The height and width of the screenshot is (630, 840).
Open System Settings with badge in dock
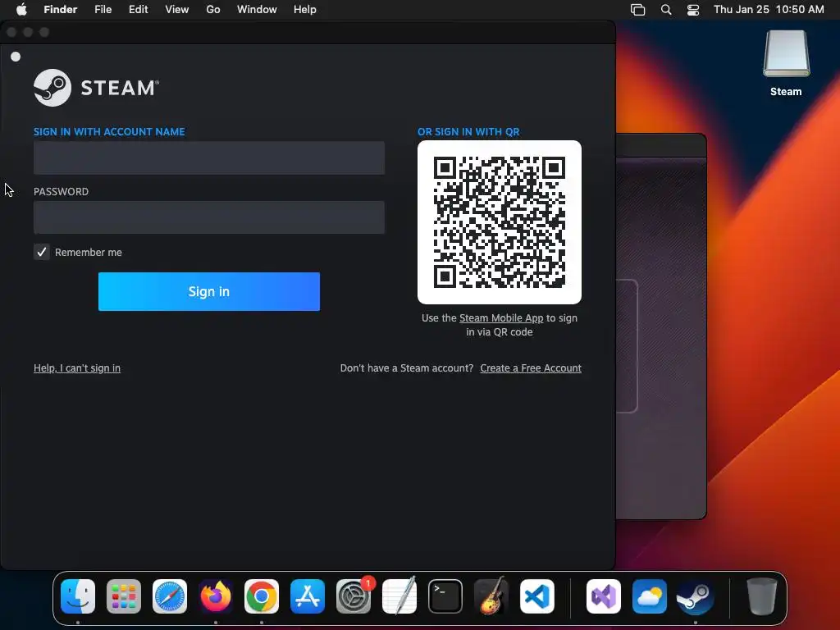click(x=354, y=596)
